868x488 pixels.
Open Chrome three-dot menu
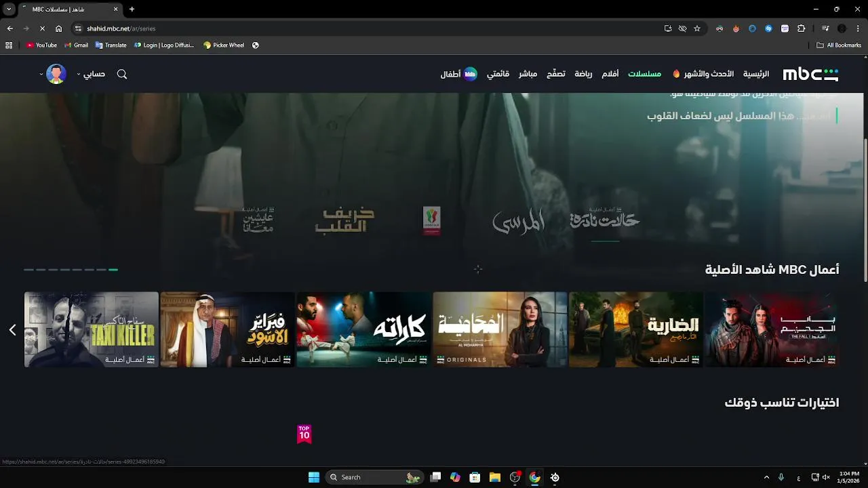pyautogui.click(x=858, y=28)
